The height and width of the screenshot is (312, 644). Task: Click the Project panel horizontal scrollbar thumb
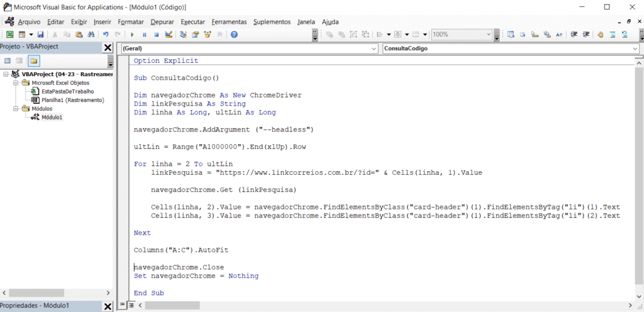(36, 293)
